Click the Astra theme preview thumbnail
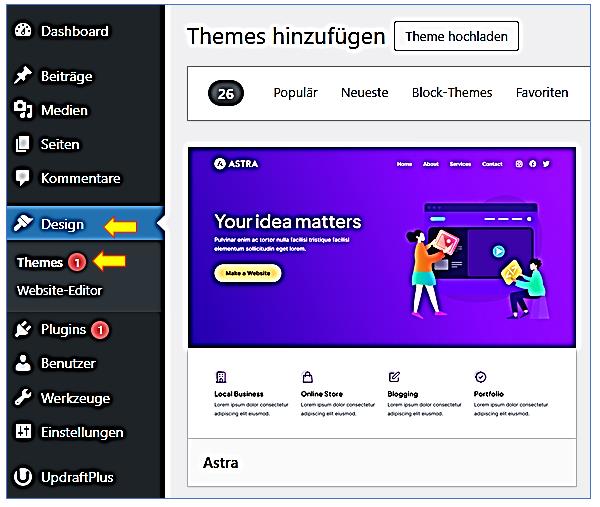The height and width of the screenshot is (507, 600). pyautogui.click(x=382, y=247)
